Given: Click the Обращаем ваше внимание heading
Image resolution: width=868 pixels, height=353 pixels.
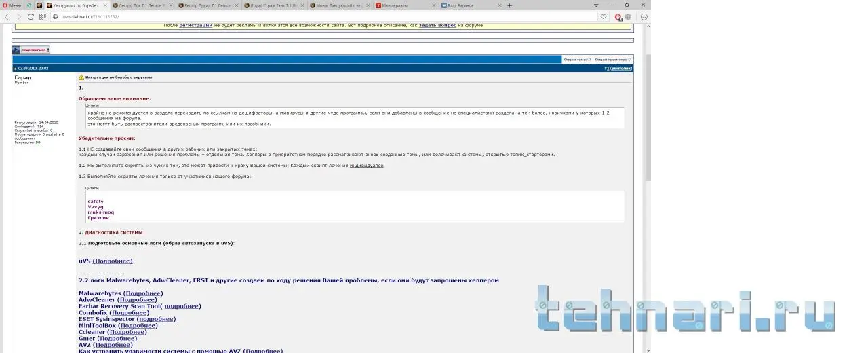Looking at the screenshot, I should 115,98.
